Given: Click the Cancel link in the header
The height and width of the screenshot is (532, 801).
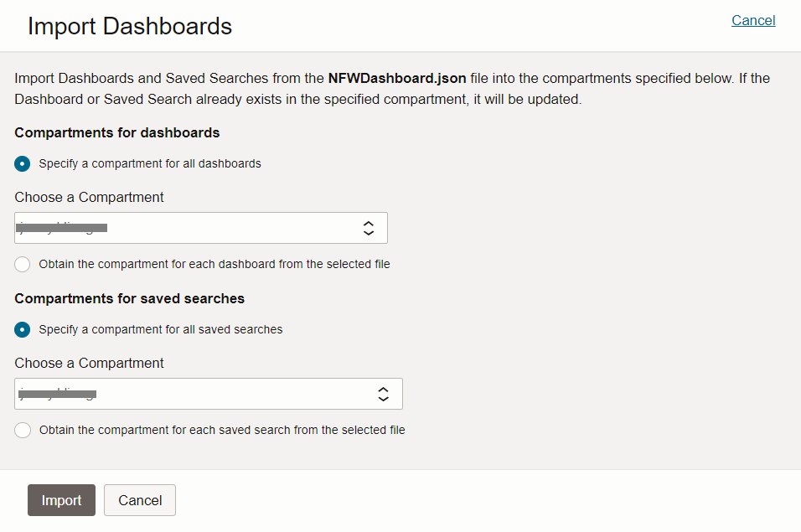Looking at the screenshot, I should (x=752, y=20).
